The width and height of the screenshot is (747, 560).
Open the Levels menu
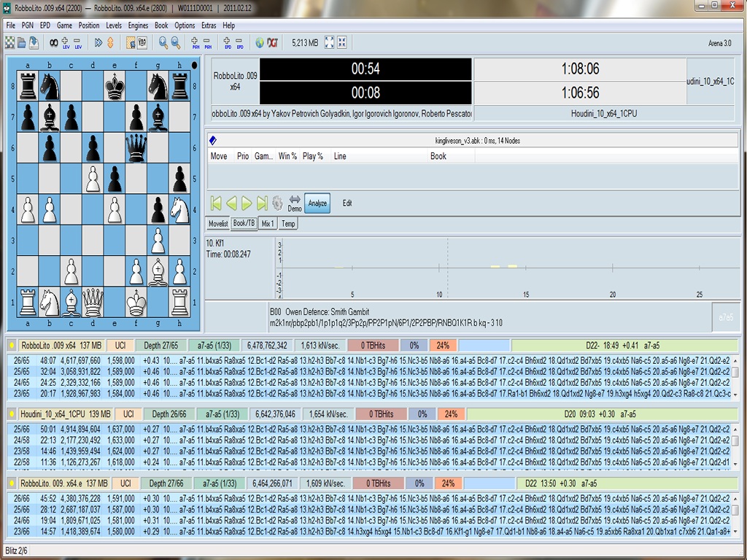tap(113, 26)
